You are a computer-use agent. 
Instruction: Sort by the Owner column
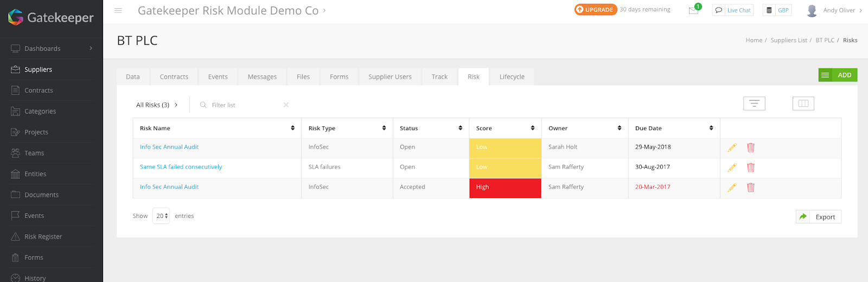click(585, 128)
